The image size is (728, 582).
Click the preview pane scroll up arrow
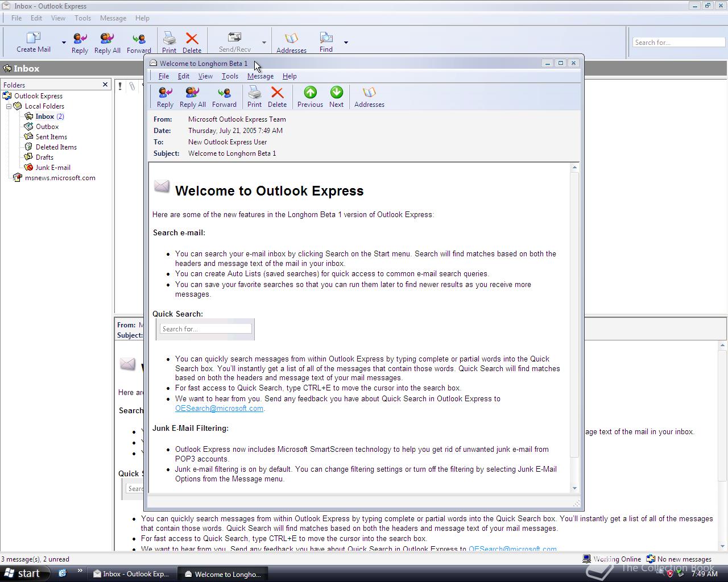tap(723, 345)
